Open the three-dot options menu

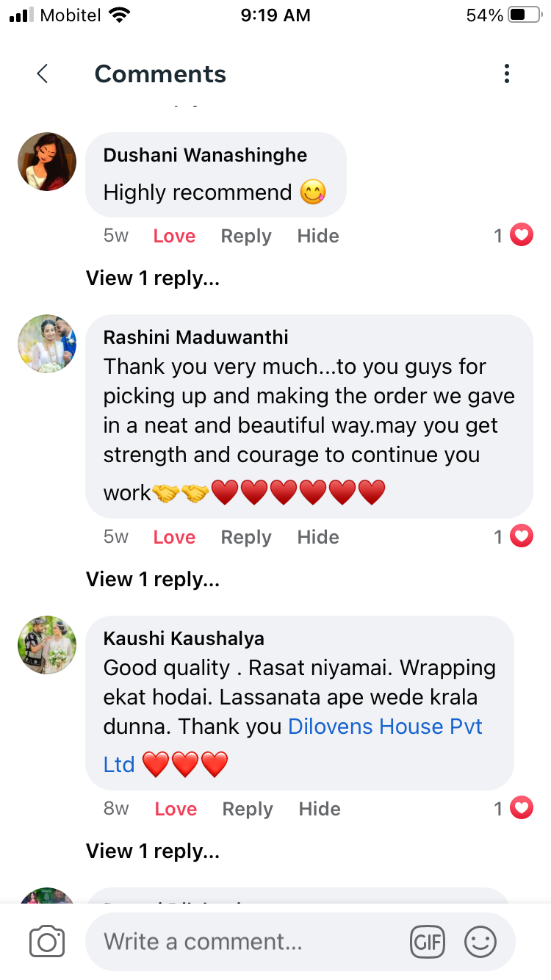506,73
